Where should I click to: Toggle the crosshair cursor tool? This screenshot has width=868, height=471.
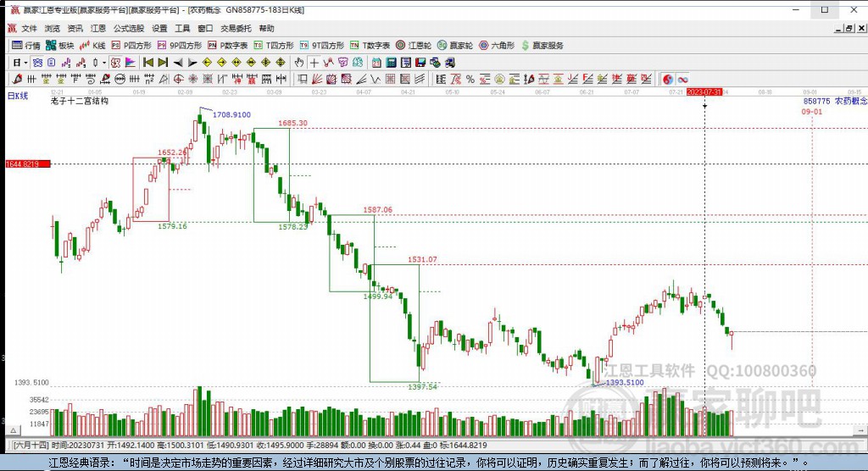coord(314,63)
